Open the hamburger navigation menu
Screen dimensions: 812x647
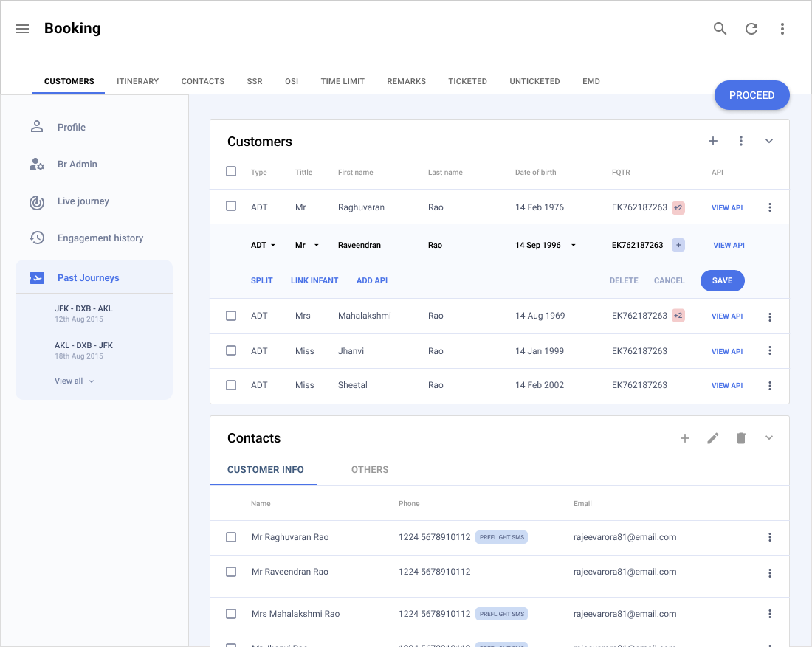(22, 29)
